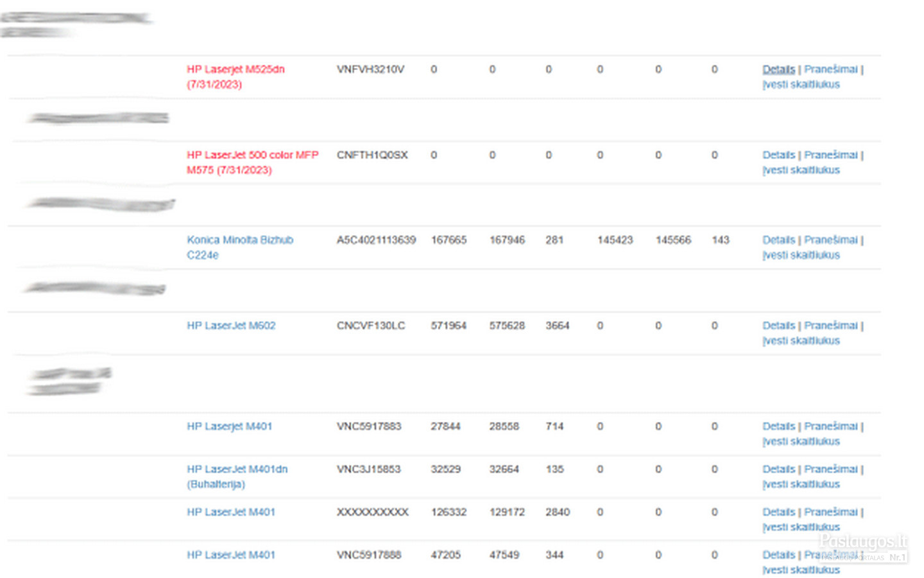
Task: Select the XXXXXXXXXX serial cell
Action: (372, 512)
